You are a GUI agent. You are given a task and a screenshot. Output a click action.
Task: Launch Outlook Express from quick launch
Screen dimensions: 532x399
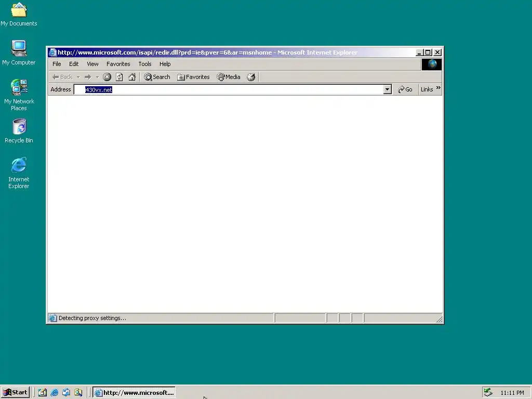pyautogui.click(x=66, y=393)
